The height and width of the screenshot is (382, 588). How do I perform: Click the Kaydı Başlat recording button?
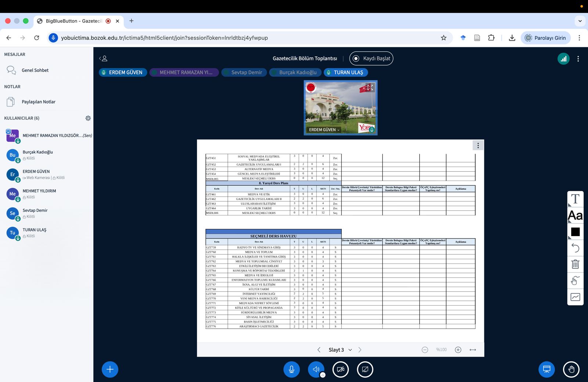[371, 58]
